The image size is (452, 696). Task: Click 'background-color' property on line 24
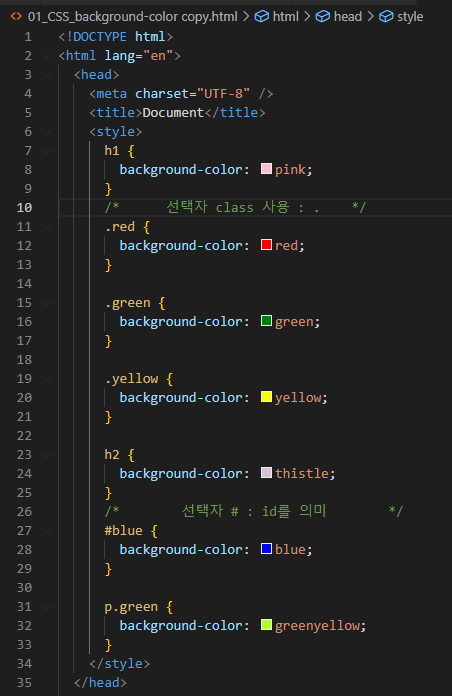(x=181, y=473)
